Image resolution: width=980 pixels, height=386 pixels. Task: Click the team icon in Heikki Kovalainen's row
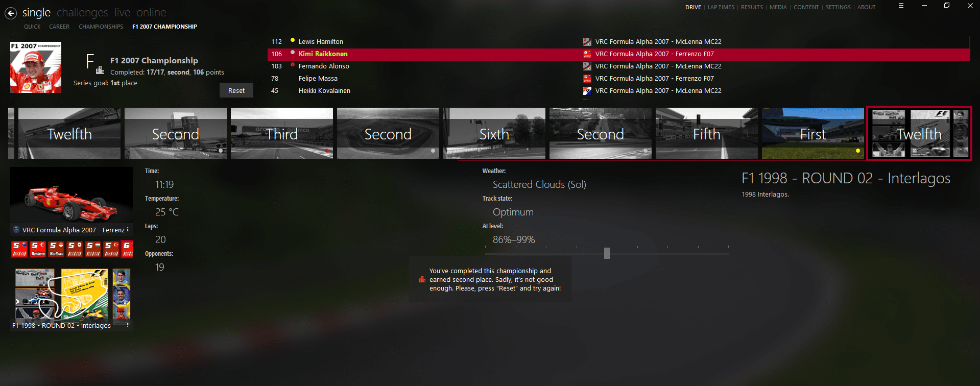tap(587, 91)
